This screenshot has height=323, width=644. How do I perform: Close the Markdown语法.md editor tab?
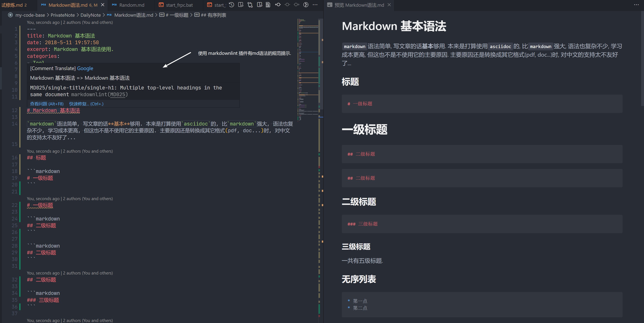pyautogui.click(x=102, y=5)
